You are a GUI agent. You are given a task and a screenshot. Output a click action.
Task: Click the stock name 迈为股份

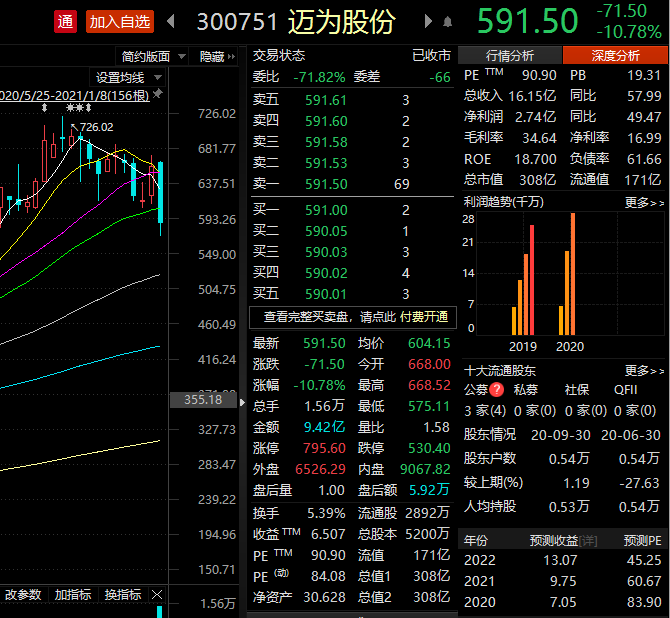tap(342, 21)
